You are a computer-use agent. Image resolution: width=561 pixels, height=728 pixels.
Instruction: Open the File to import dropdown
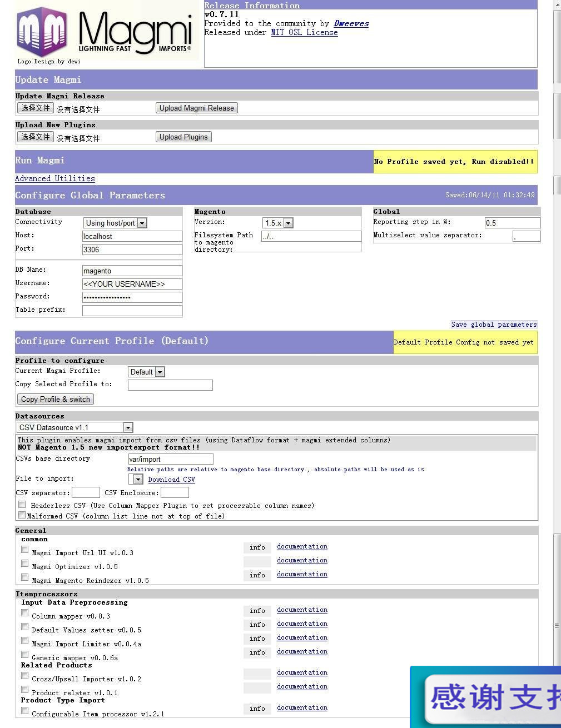click(x=136, y=479)
